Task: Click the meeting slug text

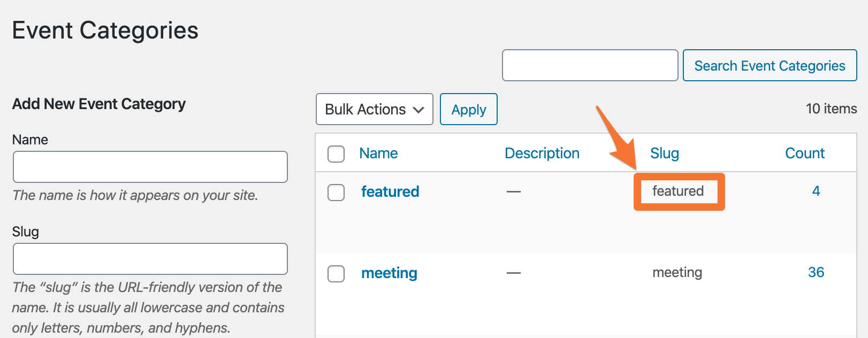Action: pyautogui.click(x=677, y=272)
